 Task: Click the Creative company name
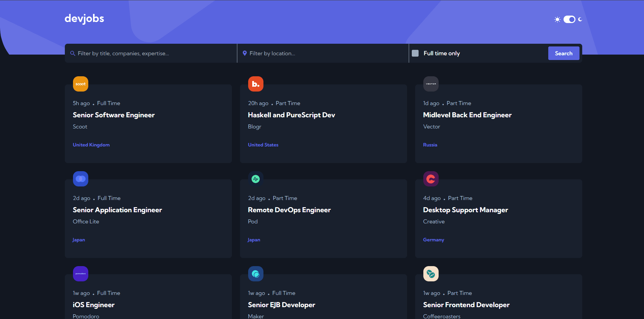click(x=434, y=221)
